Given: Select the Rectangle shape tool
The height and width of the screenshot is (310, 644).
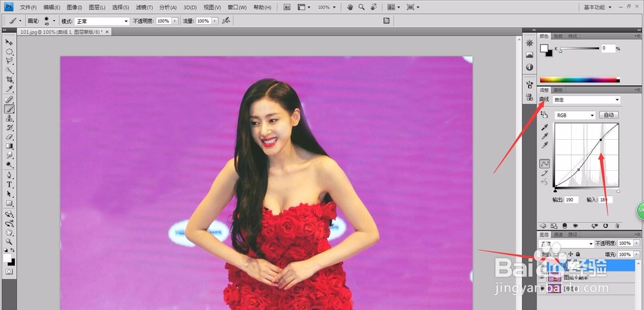Looking at the screenshot, I should [9, 203].
